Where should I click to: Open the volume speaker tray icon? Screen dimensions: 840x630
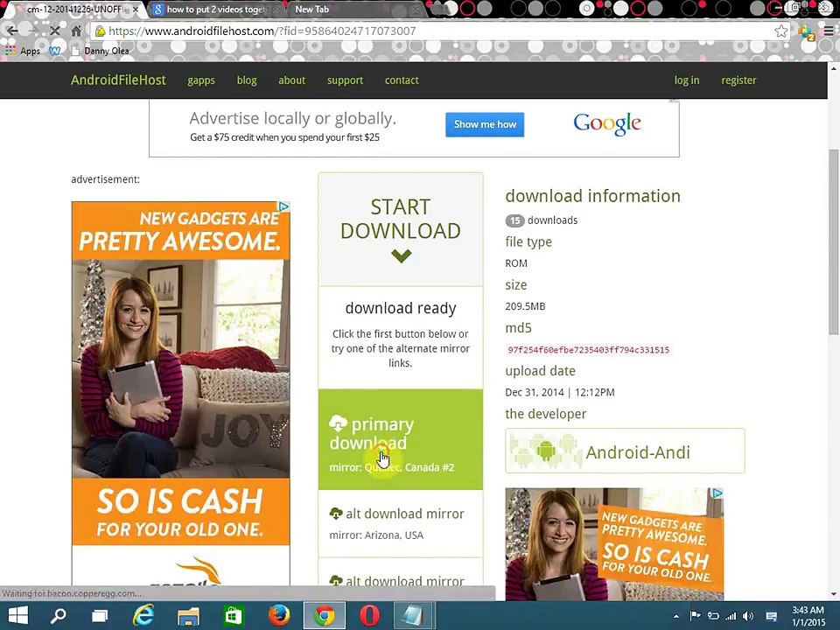coord(748,617)
